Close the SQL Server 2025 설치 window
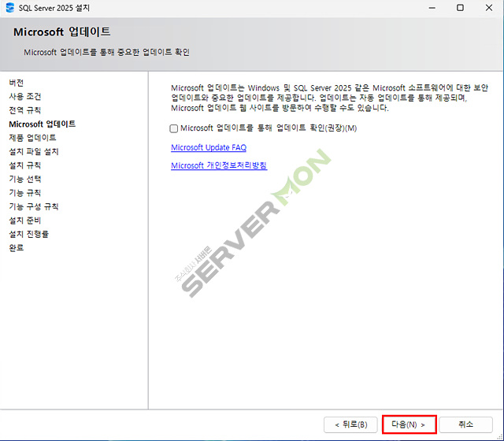Screen dimensions: 504x441 [x=489, y=8]
